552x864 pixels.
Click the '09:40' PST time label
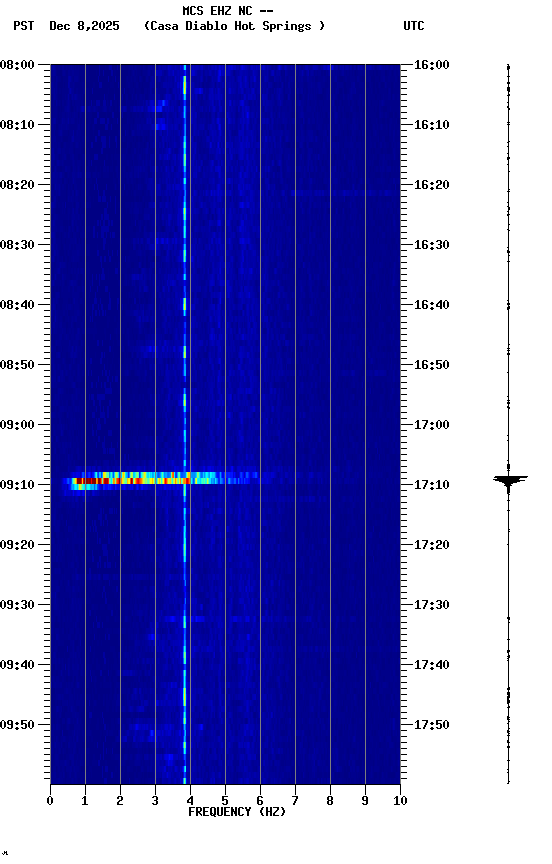[17, 665]
